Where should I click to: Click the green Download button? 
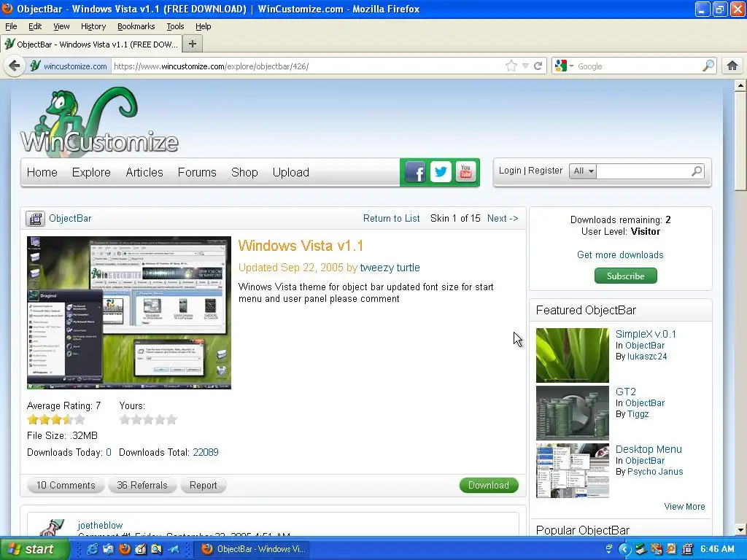(x=489, y=485)
